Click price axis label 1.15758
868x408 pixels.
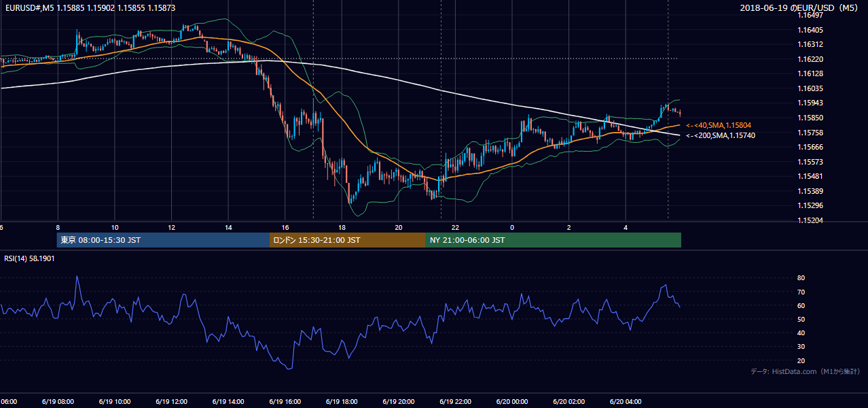tap(810, 133)
